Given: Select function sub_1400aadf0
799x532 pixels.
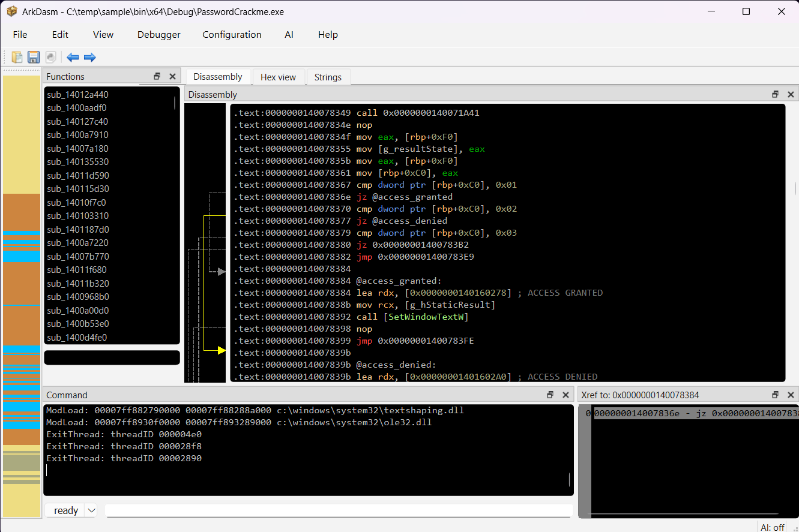Looking at the screenshot, I should (78, 108).
